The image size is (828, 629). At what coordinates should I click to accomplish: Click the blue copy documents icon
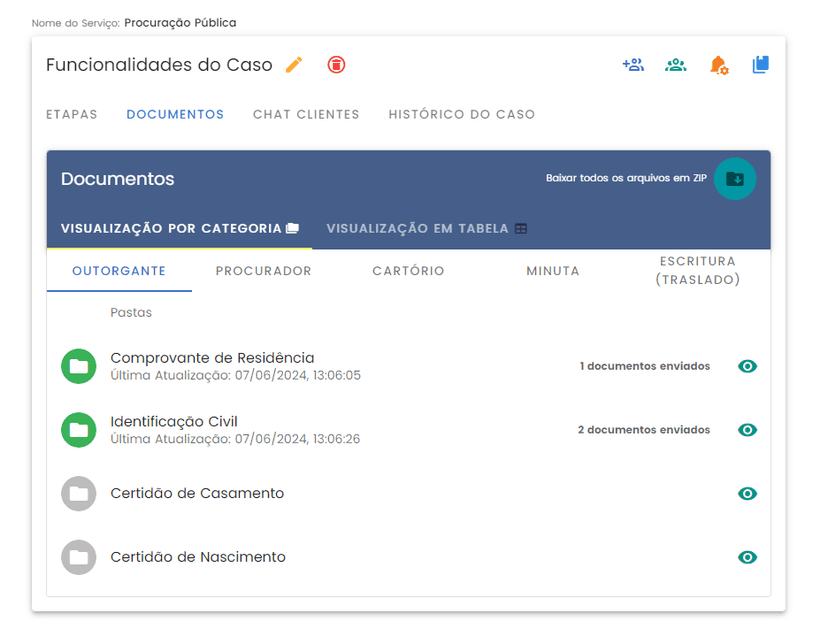(761, 65)
